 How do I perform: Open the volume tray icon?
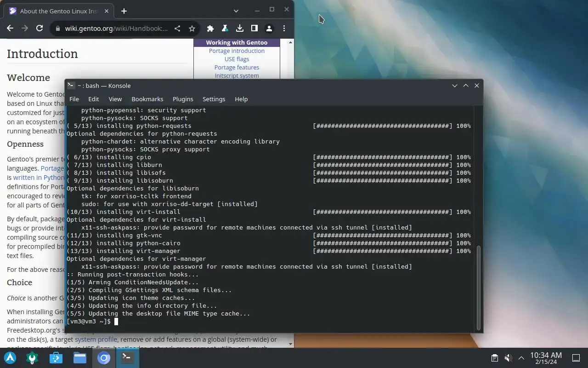tap(508, 358)
